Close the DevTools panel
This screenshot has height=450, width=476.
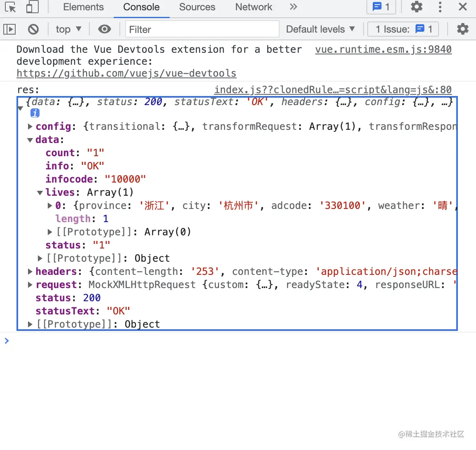point(463,7)
